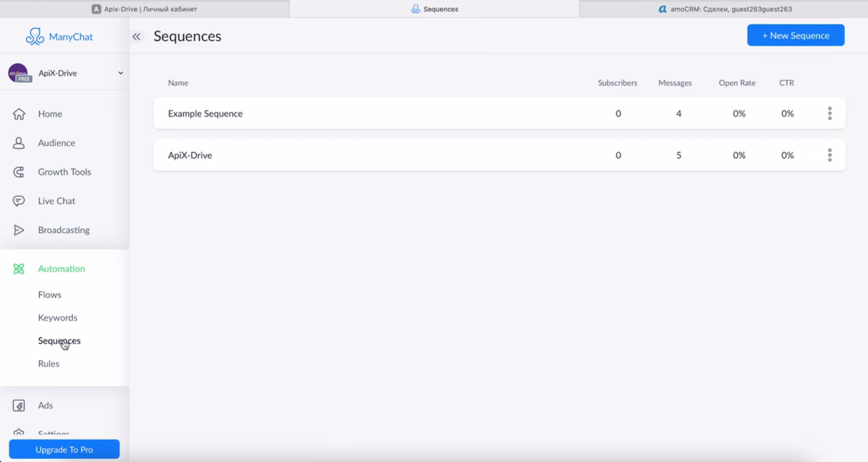Switch to the Sequences browser tab

pos(435,9)
